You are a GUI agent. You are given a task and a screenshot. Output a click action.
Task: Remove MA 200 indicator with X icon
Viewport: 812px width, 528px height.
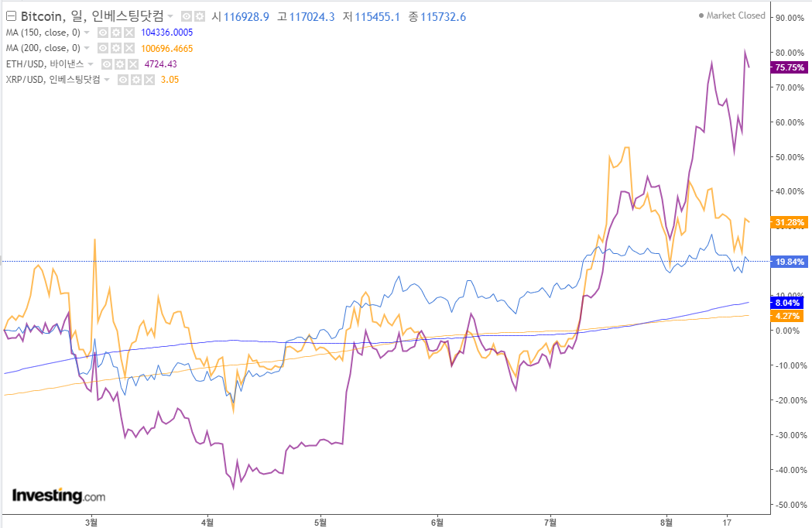(129, 48)
